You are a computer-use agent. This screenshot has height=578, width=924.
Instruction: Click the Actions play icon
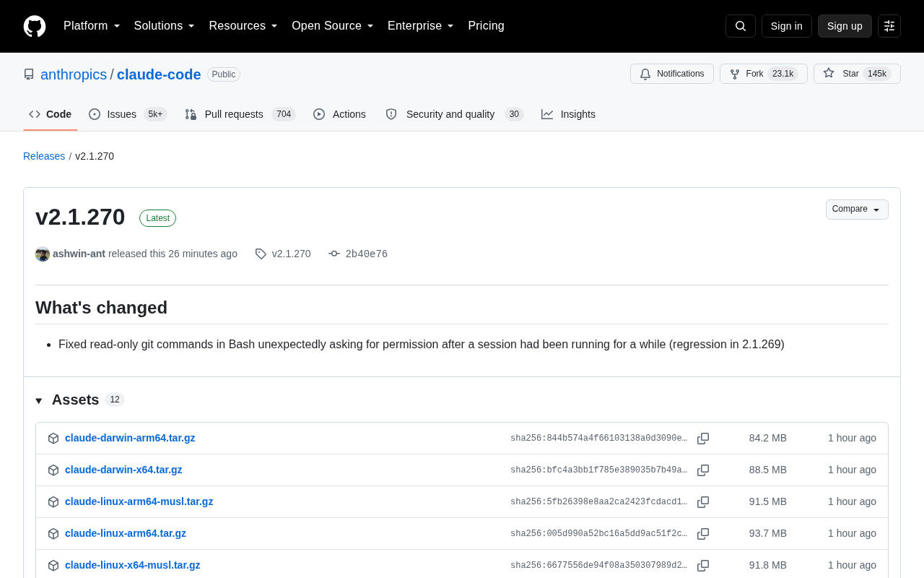(319, 114)
